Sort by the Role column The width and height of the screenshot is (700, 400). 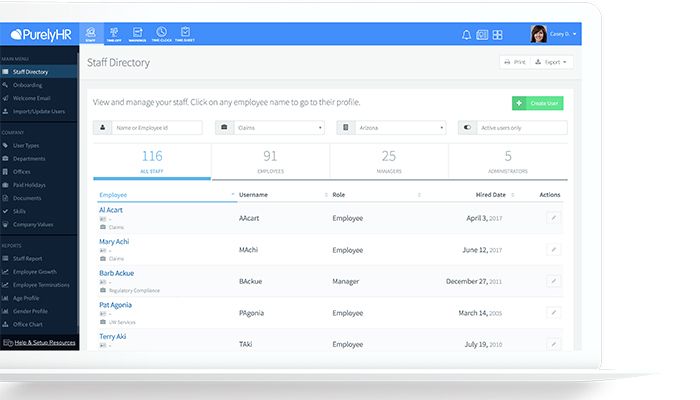(338, 195)
